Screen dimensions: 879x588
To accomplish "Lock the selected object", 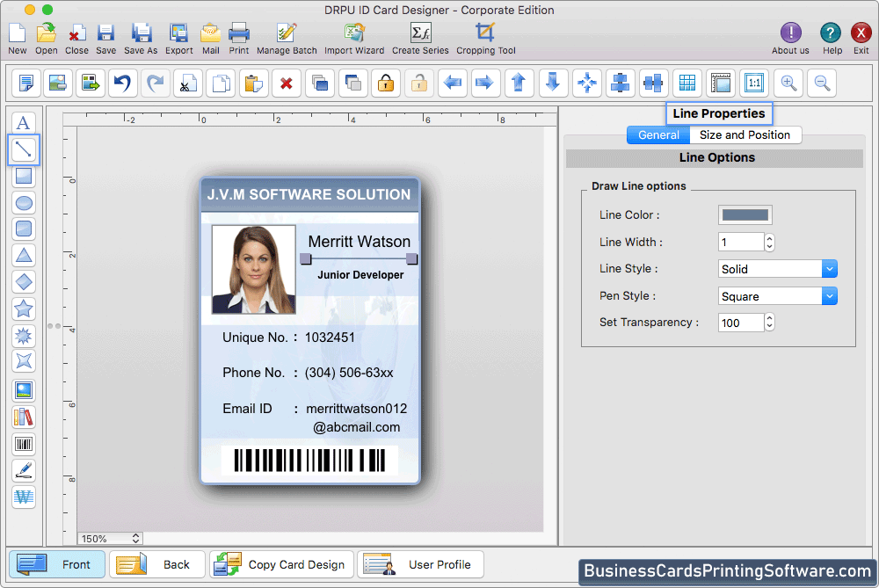I will [386, 83].
